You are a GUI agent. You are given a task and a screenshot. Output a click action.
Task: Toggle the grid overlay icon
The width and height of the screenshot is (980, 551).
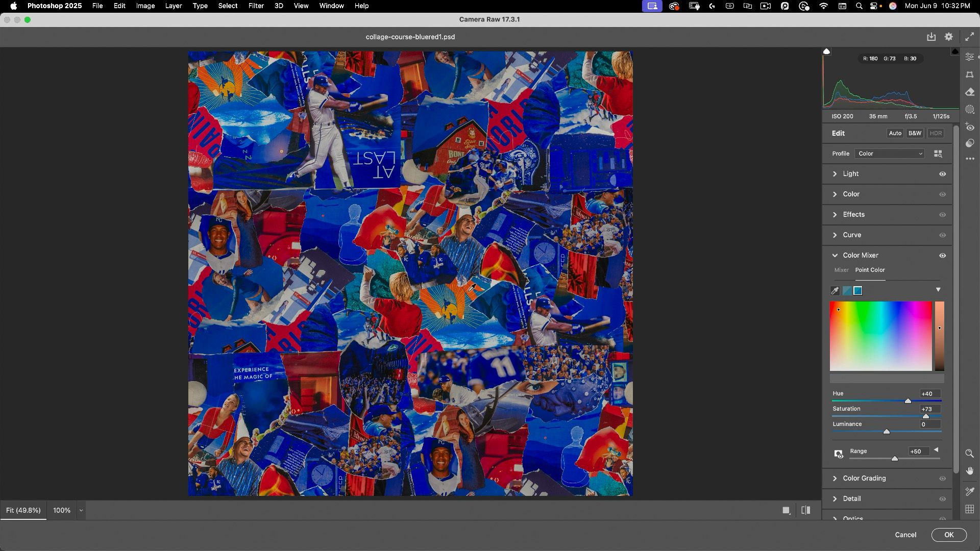click(970, 509)
